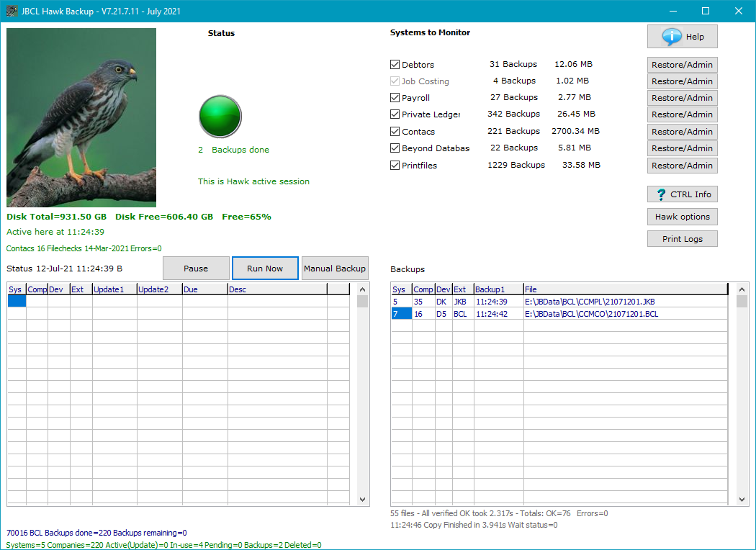
Task: Click the File column header in Backups
Action: click(x=624, y=289)
